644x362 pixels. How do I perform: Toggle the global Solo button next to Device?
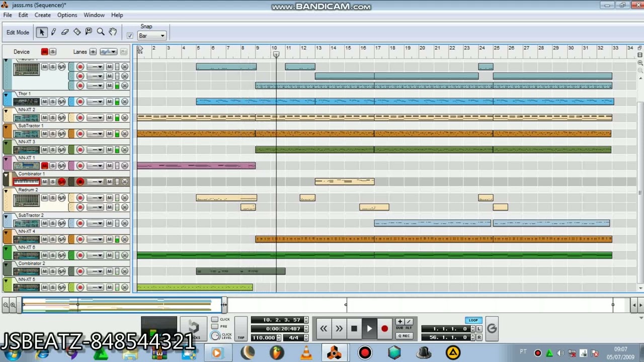[x=52, y=52]
